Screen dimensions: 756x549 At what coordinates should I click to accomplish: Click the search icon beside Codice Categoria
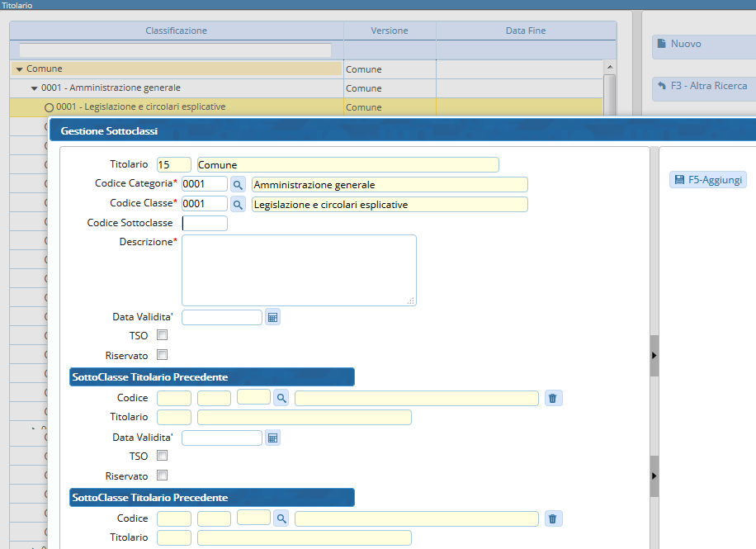(x=238, y=184)
